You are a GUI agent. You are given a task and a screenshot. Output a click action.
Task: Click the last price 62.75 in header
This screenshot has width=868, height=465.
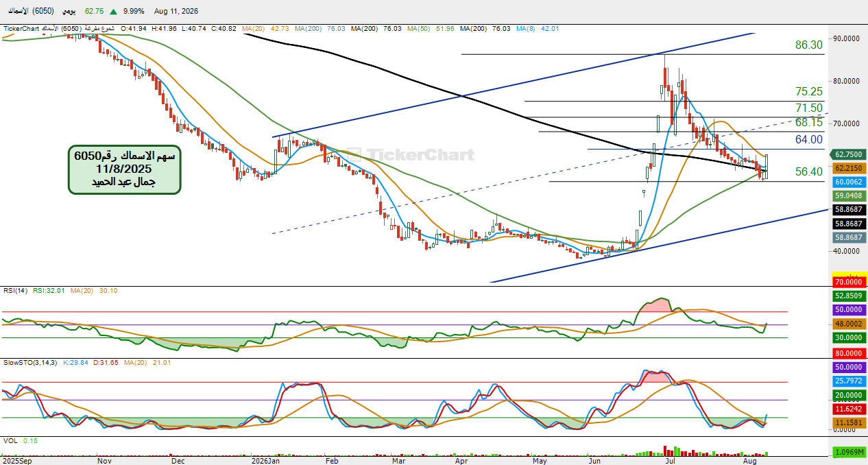pyautogui.click(x=95, y=12)
